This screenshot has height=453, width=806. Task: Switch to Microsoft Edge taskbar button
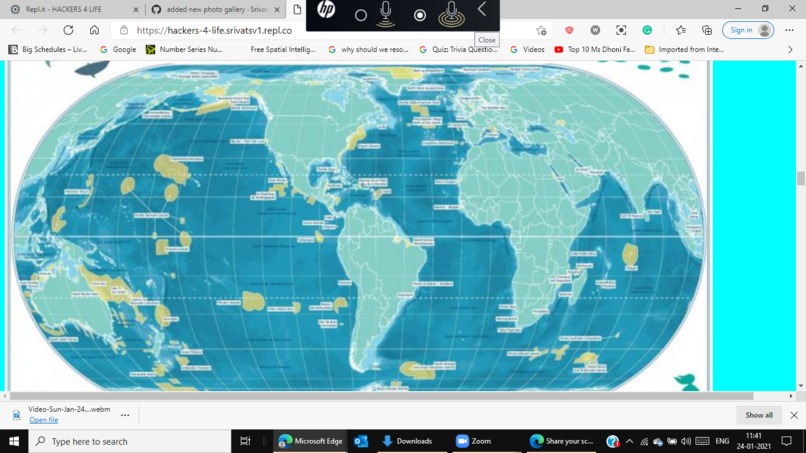(310, 441)
